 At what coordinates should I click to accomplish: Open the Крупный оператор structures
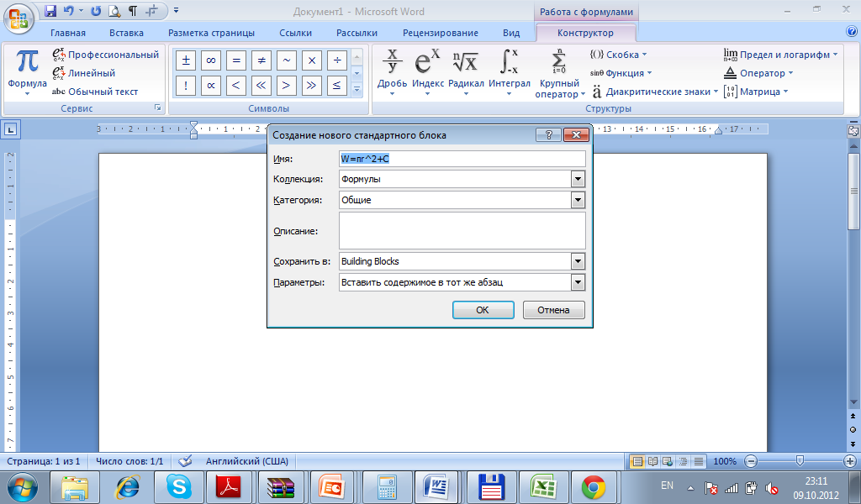tap(559, 73)
